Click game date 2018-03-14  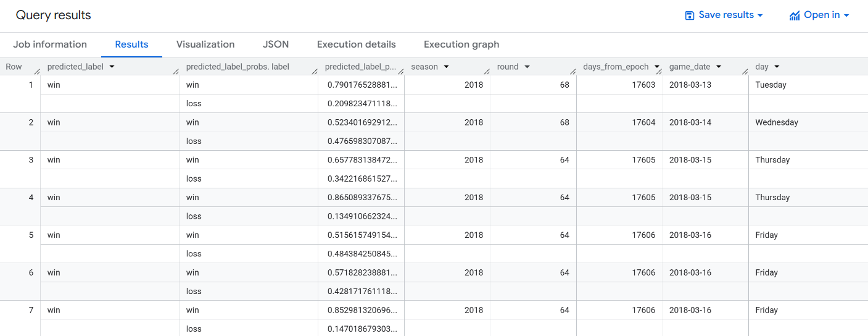690,122
